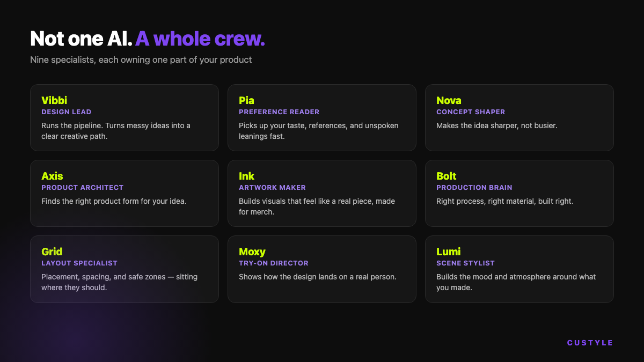Click the LAYOUT SPECIALIST role label
Image resolution: width=644 pixels, height=362 pixels.
[79, 263]
